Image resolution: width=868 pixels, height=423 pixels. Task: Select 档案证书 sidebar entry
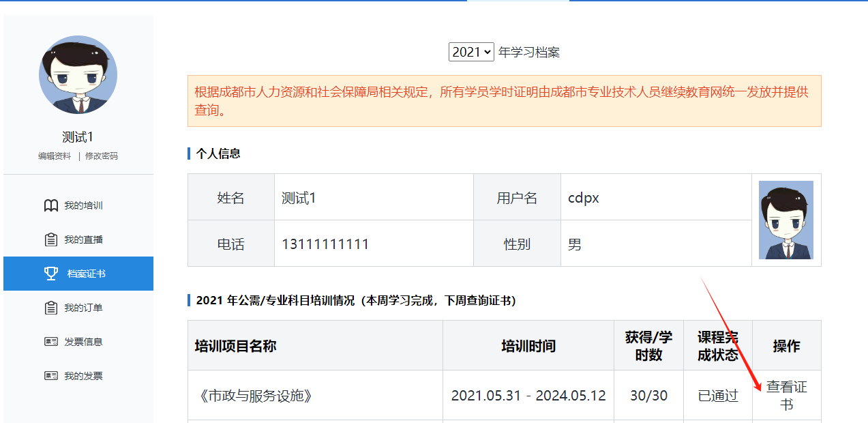tap(86, 274)
